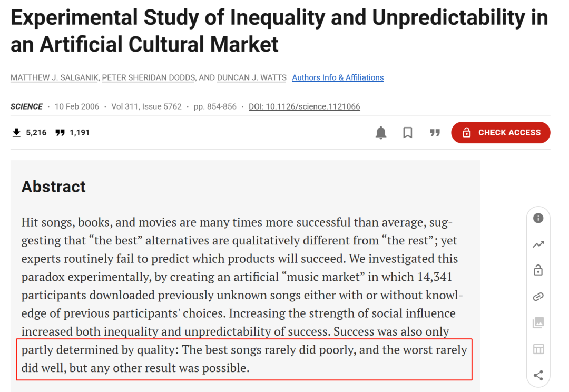Click the Abstract section heading
The height and width of the screenshot is (392, 569).
coord(54,187)
